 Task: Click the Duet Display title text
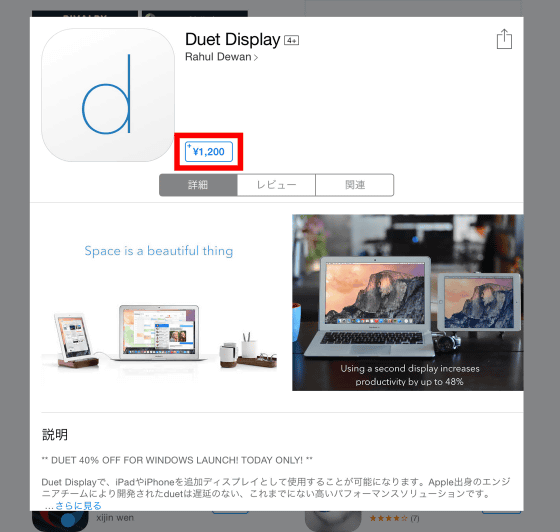[x=232, y=39]
